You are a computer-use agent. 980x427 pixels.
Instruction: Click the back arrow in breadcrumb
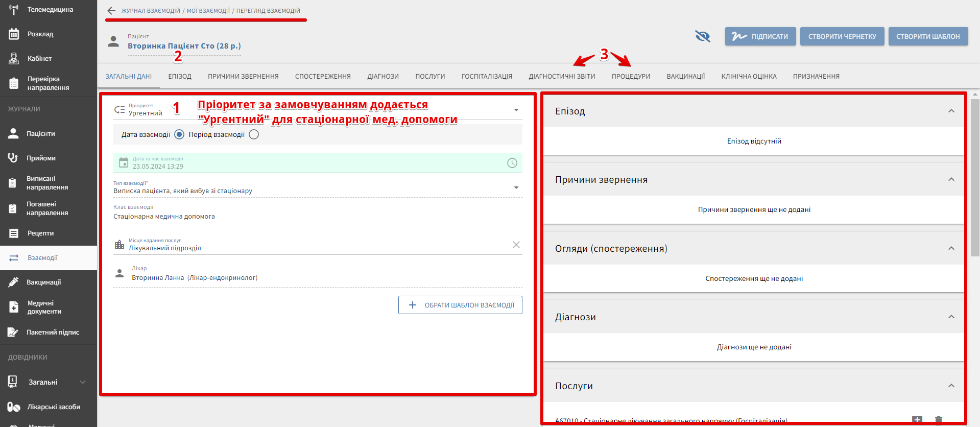pyautogui.click(x=111, y=11)
